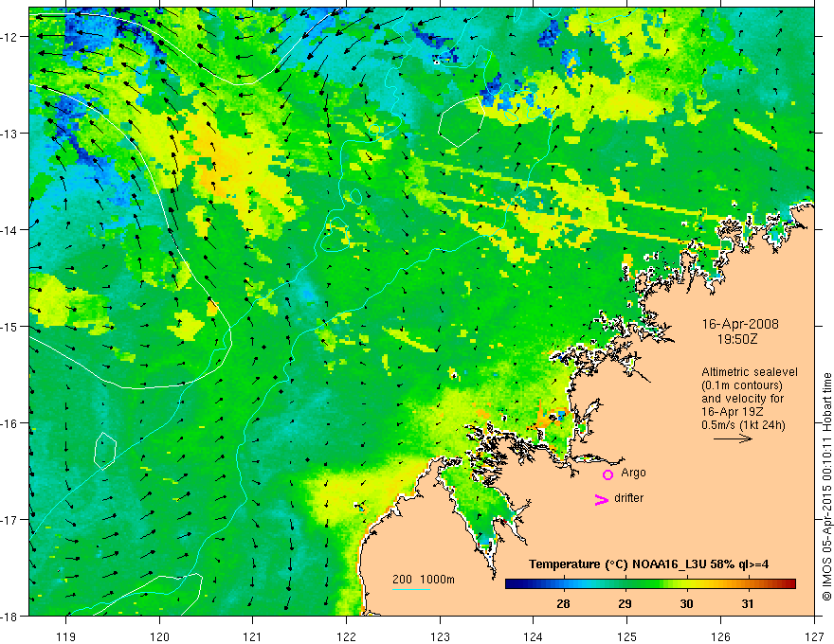The height and width of the screenshot is (644, 834).
Task: Click the longitude axis label 125
Action: pyautogui.click(x=627, y=636)
